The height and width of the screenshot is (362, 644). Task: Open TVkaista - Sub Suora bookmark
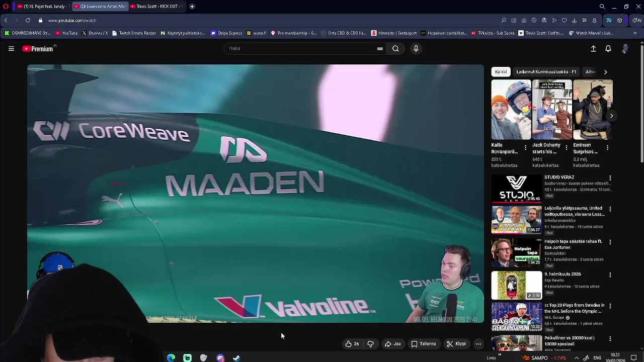click(x=493, y=33)
